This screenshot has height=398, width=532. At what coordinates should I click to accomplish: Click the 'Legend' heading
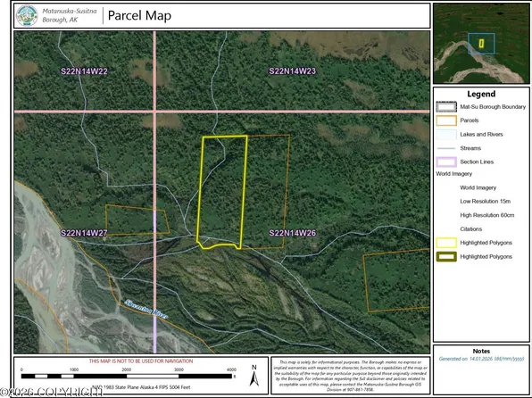tap(481, 94)
